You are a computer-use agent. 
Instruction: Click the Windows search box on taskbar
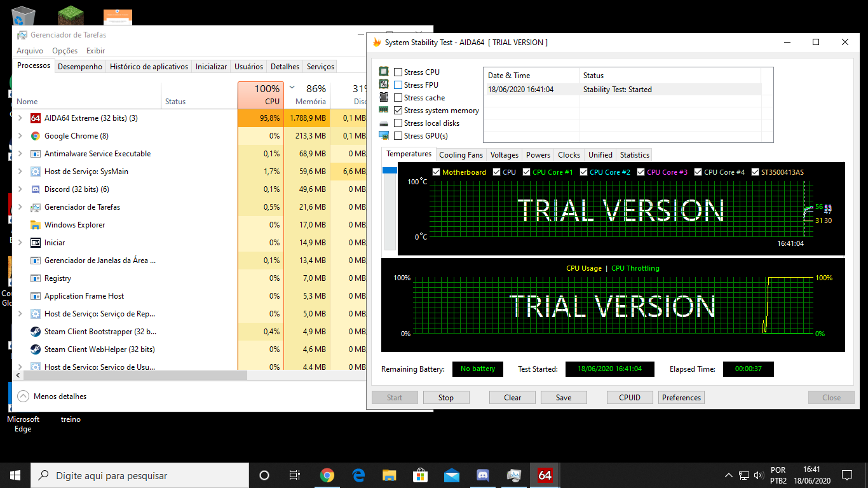pyautogui.click(x=140, y=475)
